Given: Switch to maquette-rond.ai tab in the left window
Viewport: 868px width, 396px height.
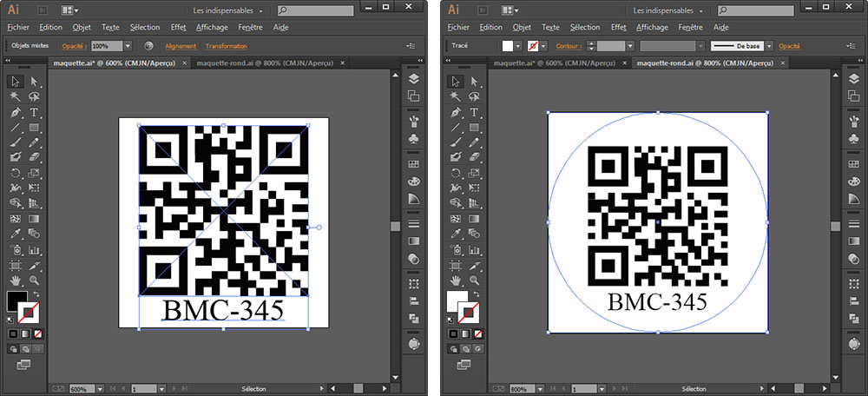Looking at the screenshot, I should point(265,63).
